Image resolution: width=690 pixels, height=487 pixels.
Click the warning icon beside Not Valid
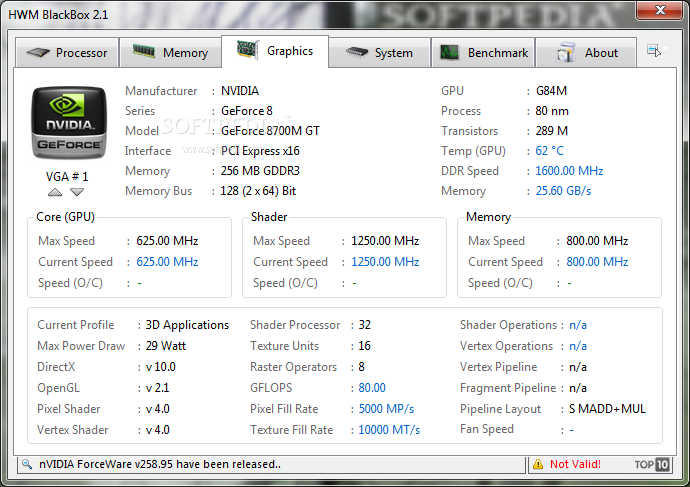point(538,464)
